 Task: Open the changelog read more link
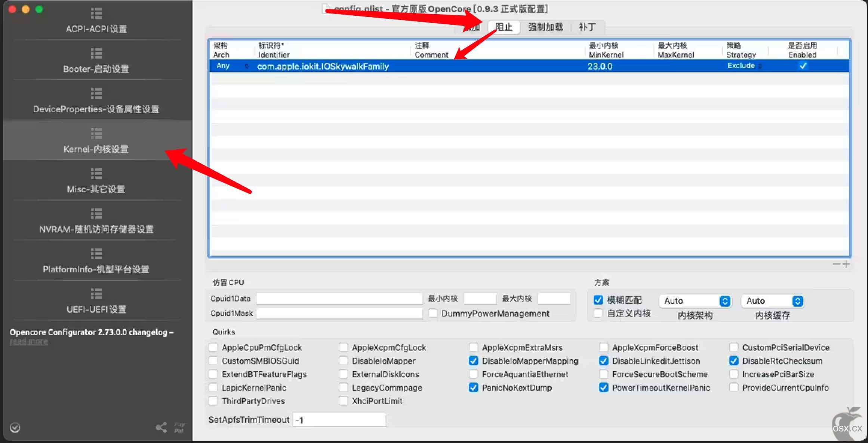(x=29, y=341)
